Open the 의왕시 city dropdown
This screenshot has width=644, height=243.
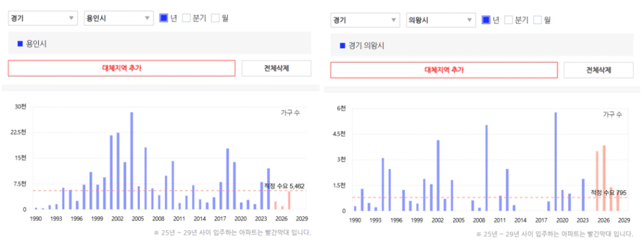coord(441,19)
